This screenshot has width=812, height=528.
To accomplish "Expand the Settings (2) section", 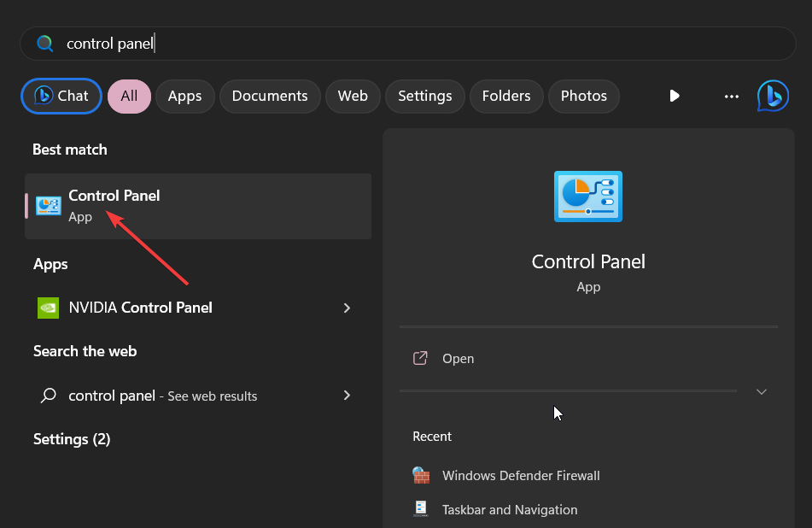I will coord(72,439).
